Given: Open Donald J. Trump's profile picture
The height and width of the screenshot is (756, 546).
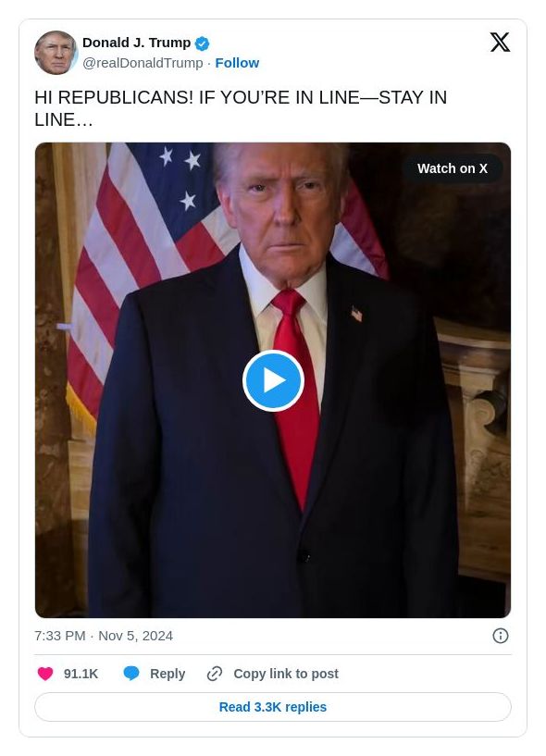Looking at the screenshot, I should click(x=56, y=53).
